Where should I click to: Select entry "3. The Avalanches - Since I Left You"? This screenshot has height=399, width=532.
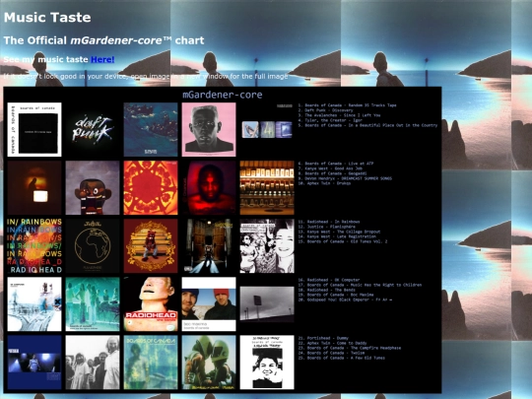339,115
